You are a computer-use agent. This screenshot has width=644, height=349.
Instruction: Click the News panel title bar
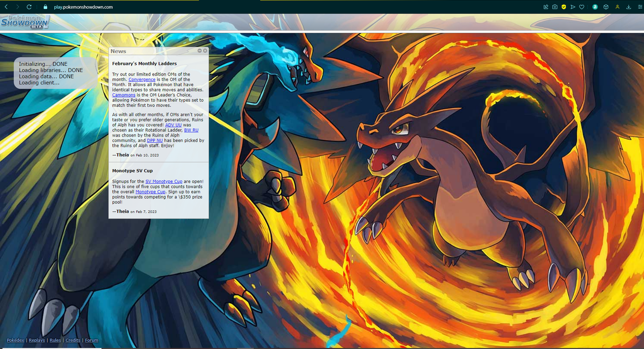[x=158, y=51]
